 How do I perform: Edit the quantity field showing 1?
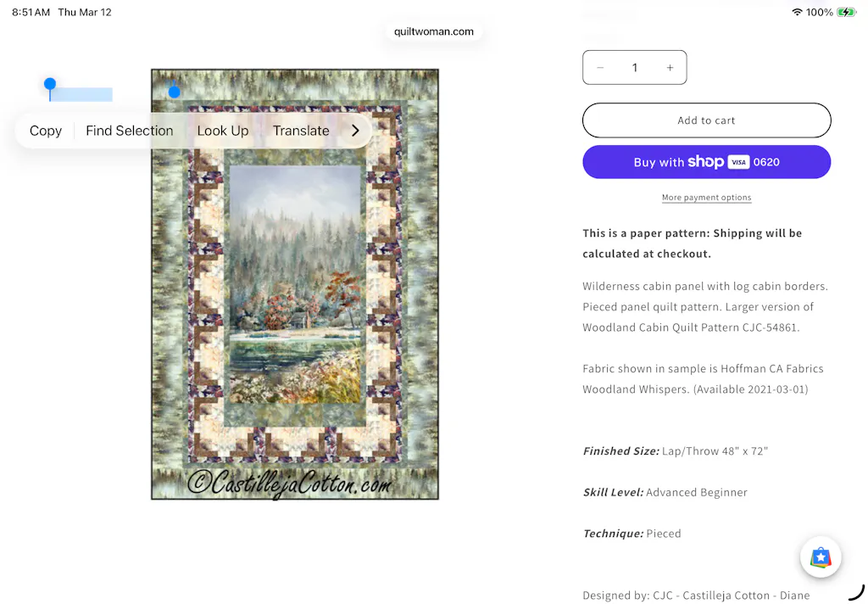click(x=635, y=68)
